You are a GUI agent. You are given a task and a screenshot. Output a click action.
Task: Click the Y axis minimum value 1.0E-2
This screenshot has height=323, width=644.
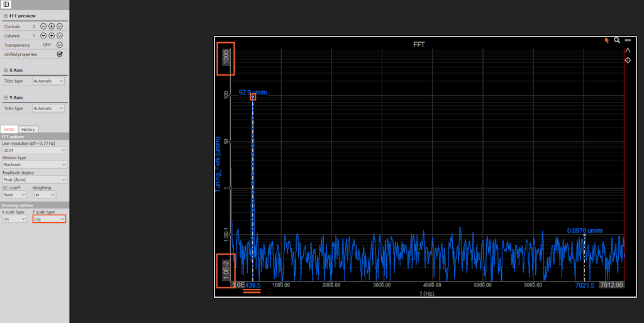tap(226, 270)
